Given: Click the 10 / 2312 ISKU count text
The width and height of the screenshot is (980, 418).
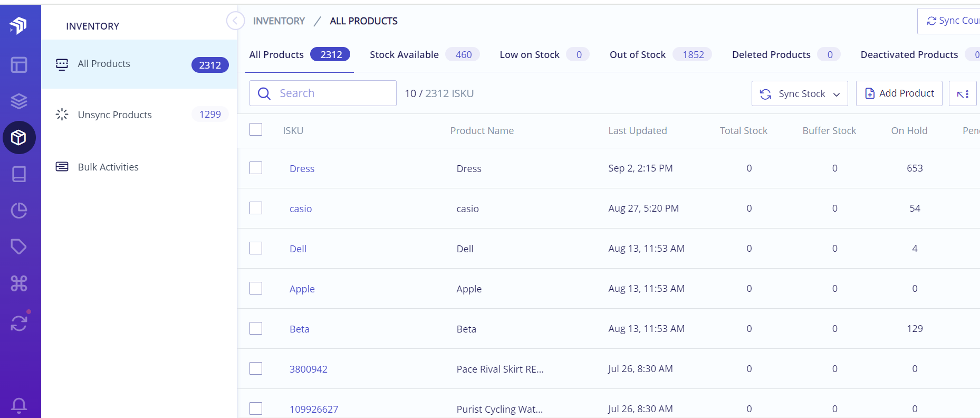Looking at the screenshot, I should click(439, 93).
